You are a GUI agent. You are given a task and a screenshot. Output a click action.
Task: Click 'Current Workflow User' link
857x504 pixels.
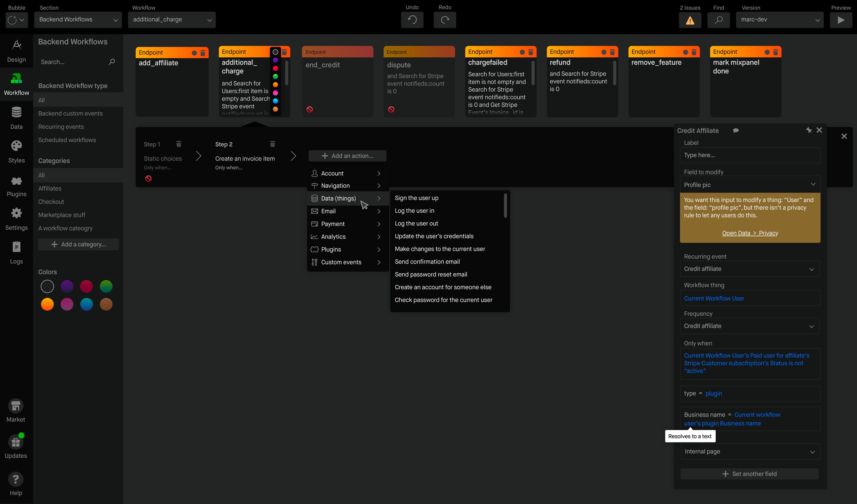coord(714,298)
